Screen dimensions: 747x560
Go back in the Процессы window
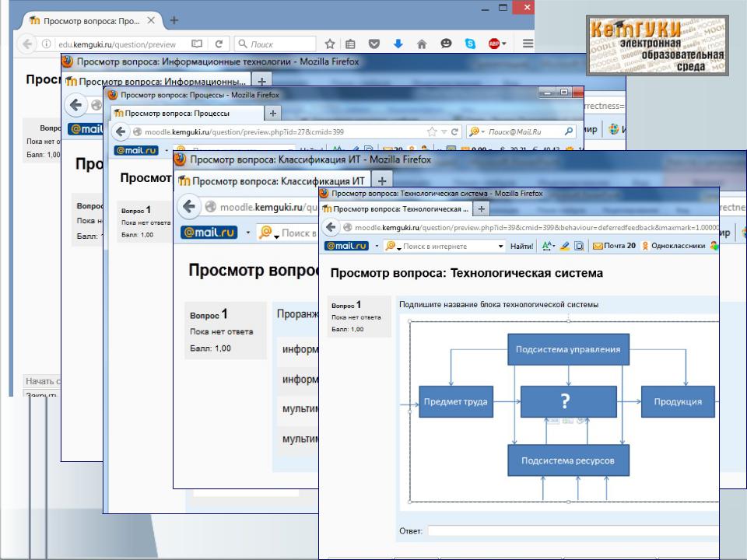click(x=121, y=132)
